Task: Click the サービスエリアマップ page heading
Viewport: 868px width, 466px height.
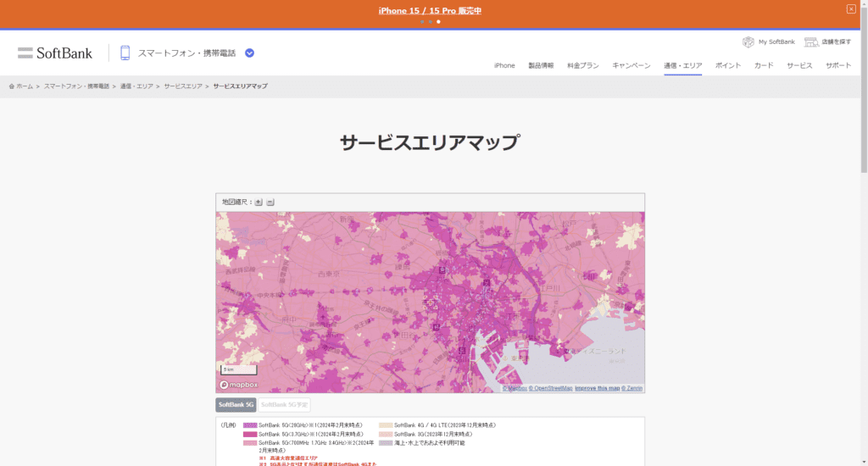Action: click(430, 143)
